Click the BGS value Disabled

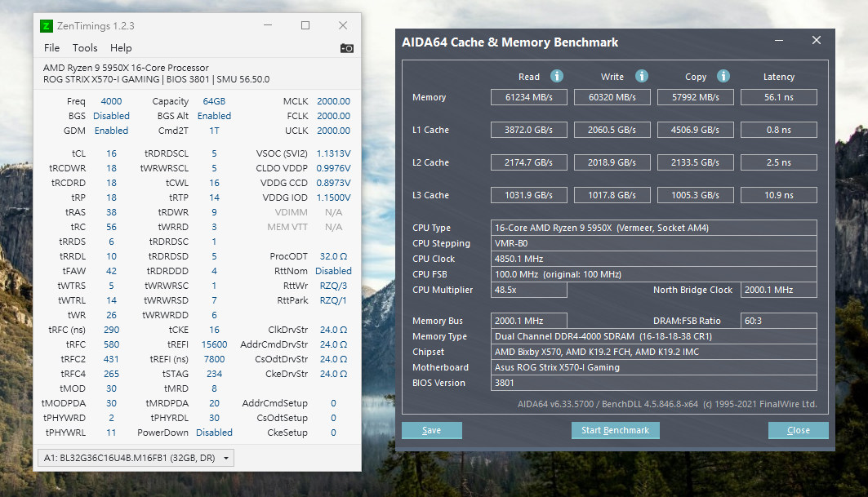coord(111,116)
